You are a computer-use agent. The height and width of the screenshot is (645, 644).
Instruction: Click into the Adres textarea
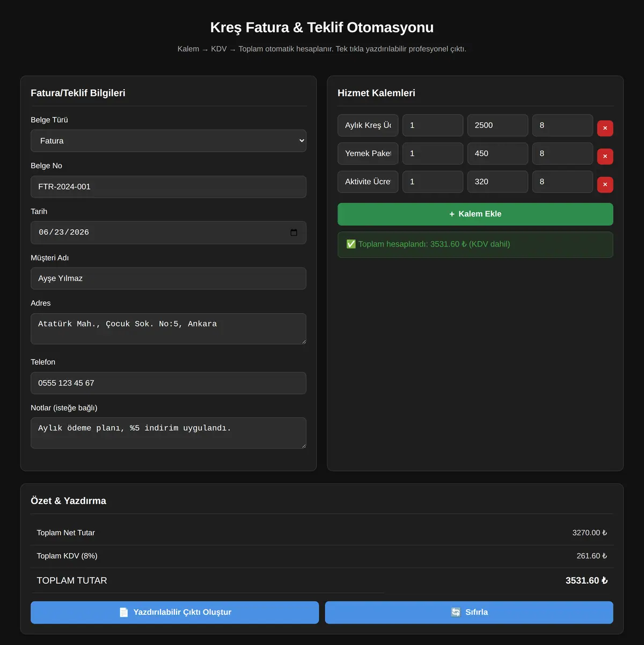pyautogui.click(x=169, y=329)
